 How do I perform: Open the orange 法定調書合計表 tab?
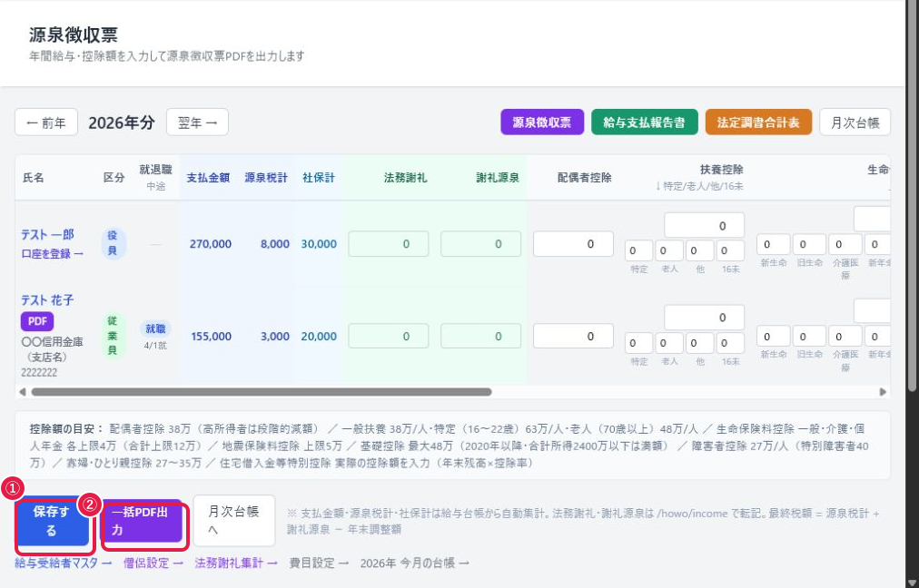[758, 122]
